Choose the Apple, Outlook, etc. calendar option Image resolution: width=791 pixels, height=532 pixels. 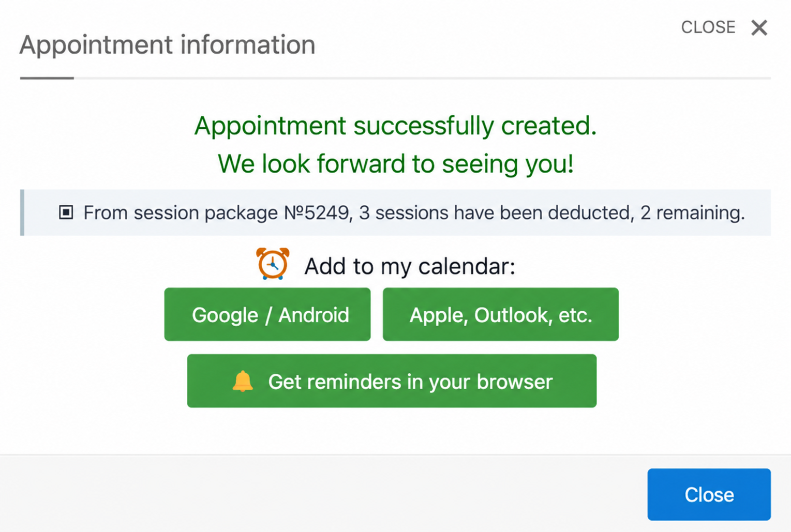click(x=500, y=314)
